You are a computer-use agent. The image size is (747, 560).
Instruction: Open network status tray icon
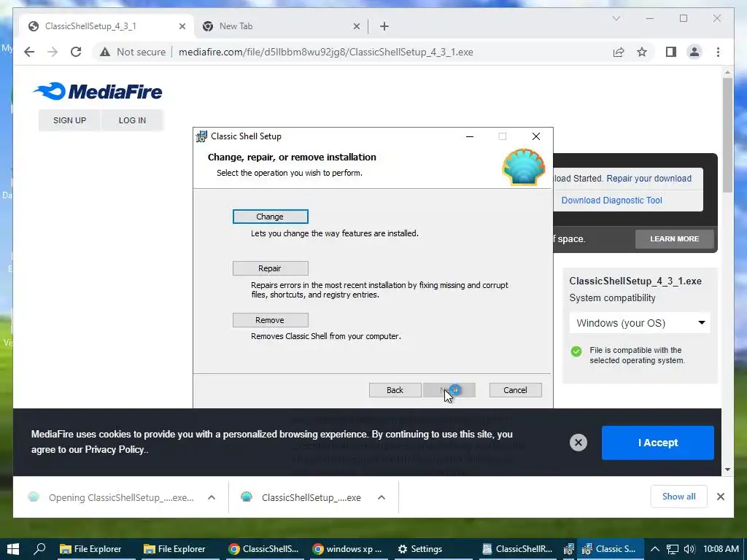coord(672,549)
